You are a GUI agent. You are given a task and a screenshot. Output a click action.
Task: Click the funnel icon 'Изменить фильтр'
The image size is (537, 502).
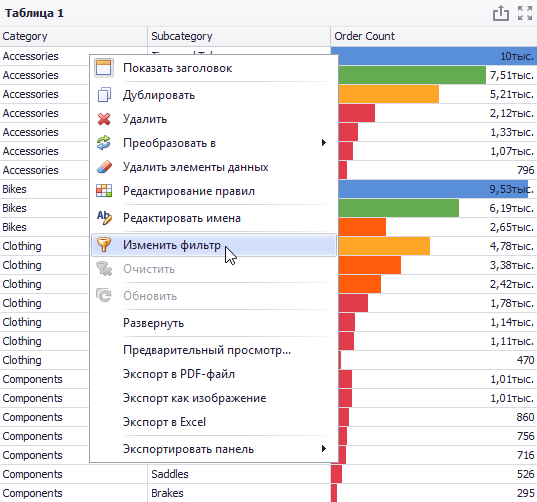click(x=104, y=245)
